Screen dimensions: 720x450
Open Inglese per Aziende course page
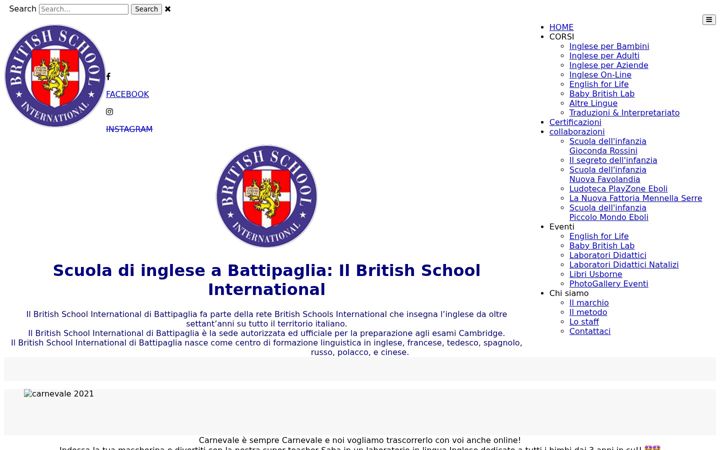coord(608,65)
